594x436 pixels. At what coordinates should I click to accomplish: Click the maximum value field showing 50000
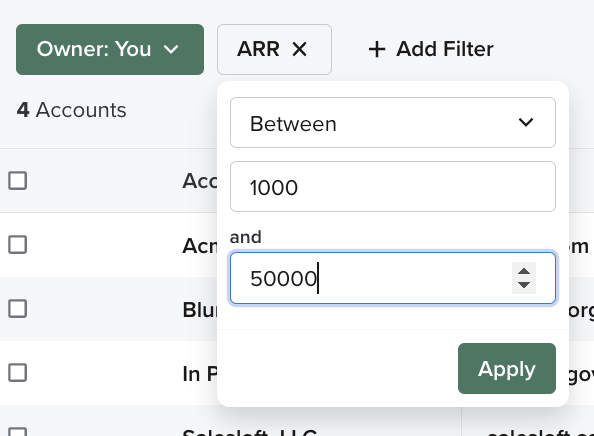click(393, 278)
